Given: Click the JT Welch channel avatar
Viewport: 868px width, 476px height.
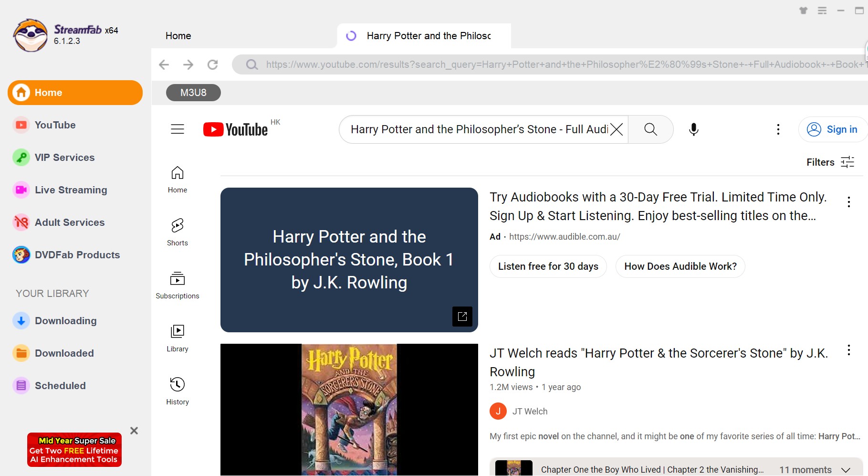Looking at the screenshot, I should 498,412.
